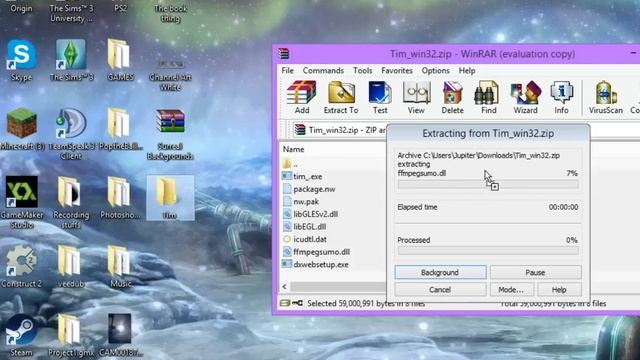Open the Help menu in menu bar
This screenshot has width=640, height=360.
467,71
